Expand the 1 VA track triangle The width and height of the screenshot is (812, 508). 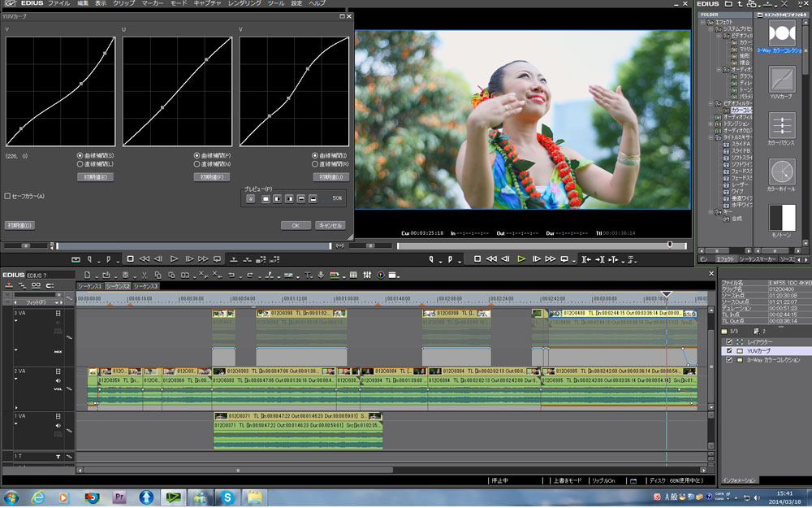(x=16, y=424)
